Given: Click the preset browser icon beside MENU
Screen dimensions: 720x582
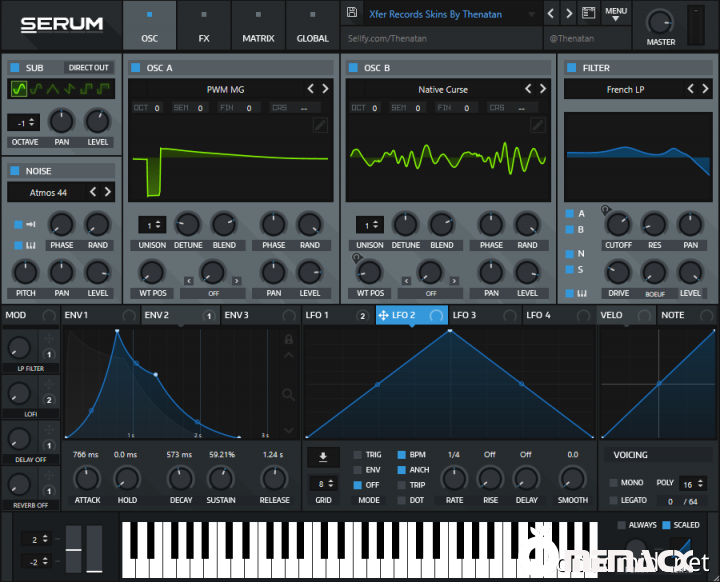Looking at the screenshot, I should pyautogui.click(x=588, y=14).
